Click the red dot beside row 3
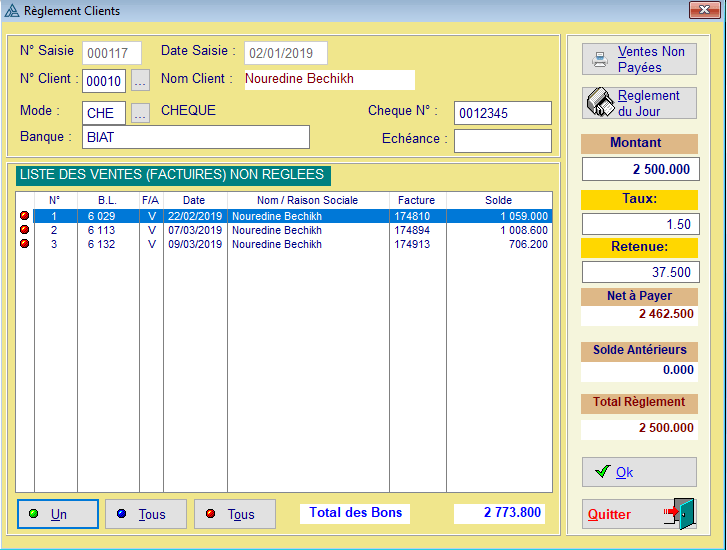The height and width of the screenshot is (550, 727). pyautogui.click(x=25, y=243)
